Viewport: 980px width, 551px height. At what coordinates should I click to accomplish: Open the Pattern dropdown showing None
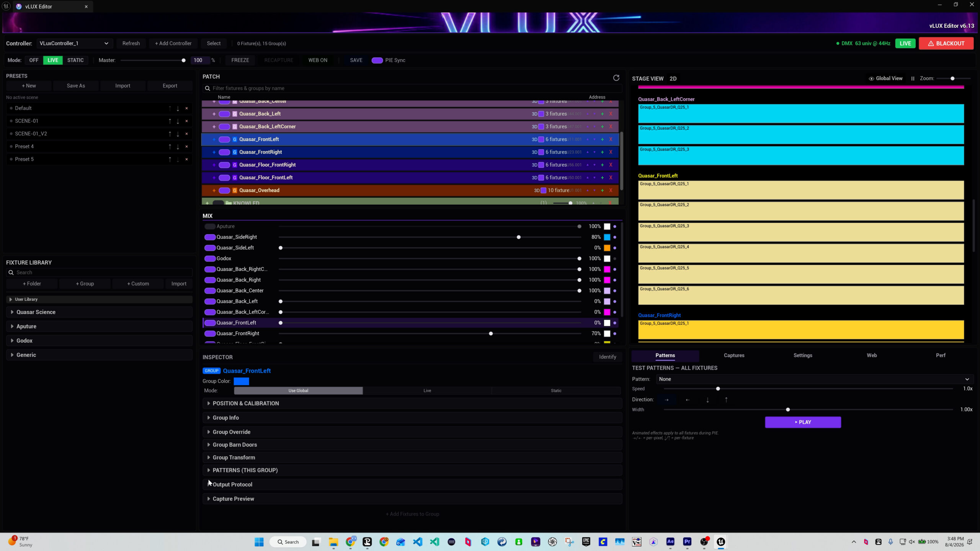(x=815, y=379)
